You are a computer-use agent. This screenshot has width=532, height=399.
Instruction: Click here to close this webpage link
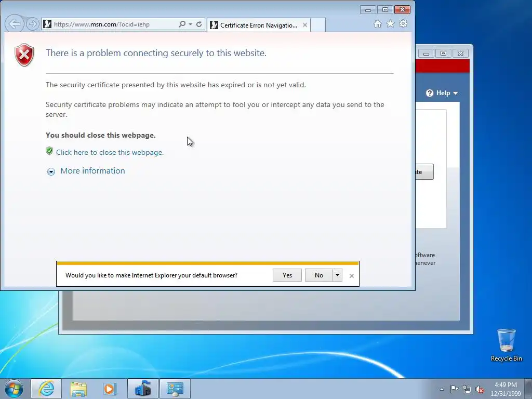(110, 152)
